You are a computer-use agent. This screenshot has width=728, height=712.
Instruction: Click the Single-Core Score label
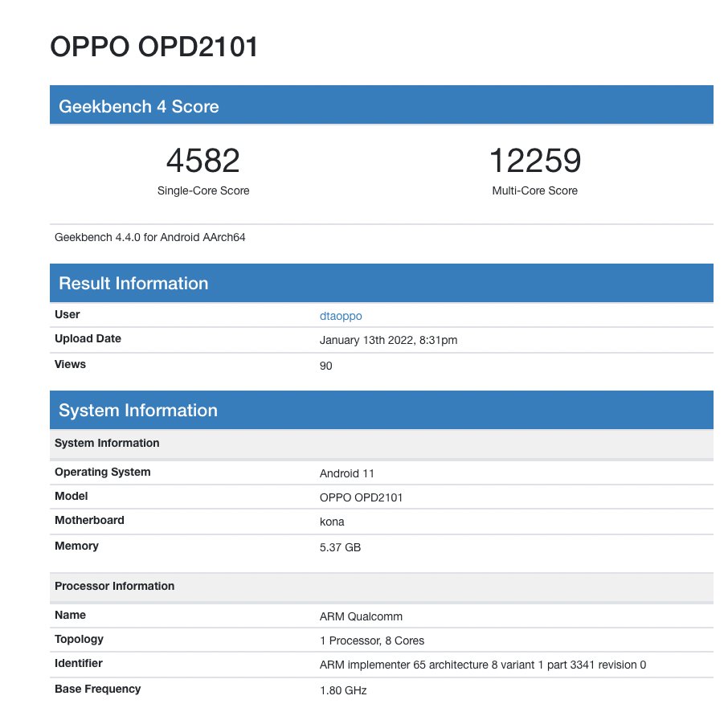(x=203, y=191)
